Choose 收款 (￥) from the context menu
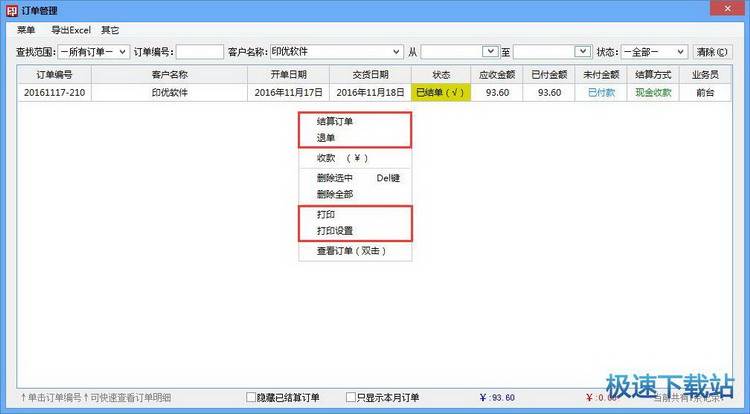Viewport: 750px width, 414px height. pyautogui.click(x=355, y=158)
